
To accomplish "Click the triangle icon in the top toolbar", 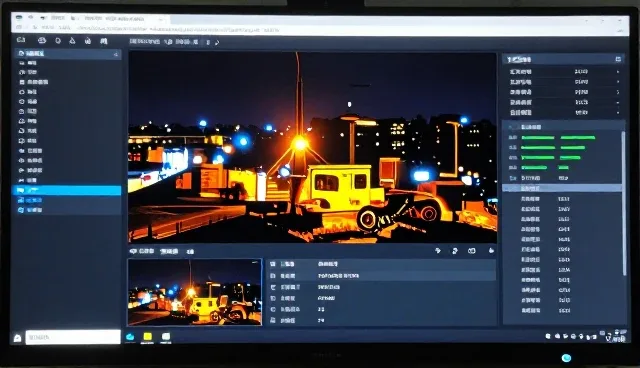I will point(72,40).
